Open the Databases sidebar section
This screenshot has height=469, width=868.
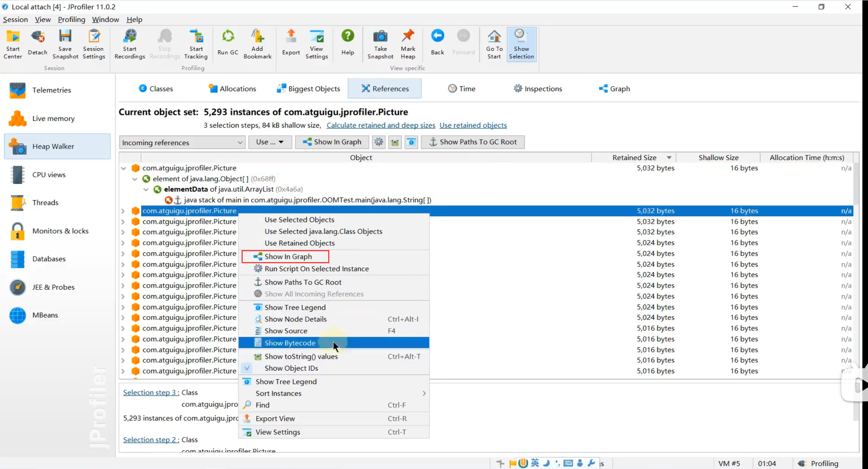(57, 259)
